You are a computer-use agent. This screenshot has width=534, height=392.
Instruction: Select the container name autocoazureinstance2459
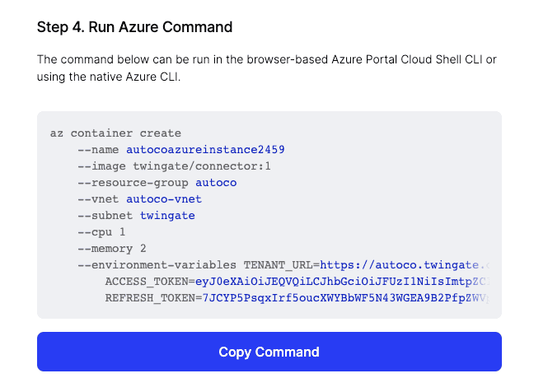pyautogui.click(x=205, y=150)
